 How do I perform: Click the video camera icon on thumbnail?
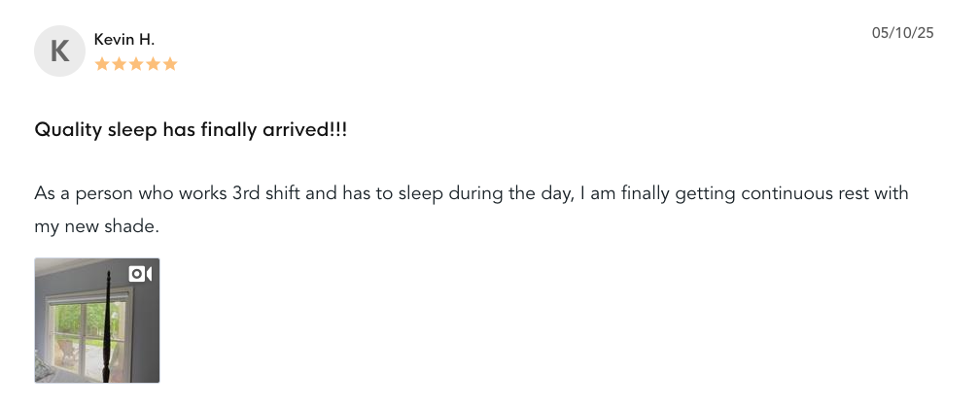tap(140, 274)
